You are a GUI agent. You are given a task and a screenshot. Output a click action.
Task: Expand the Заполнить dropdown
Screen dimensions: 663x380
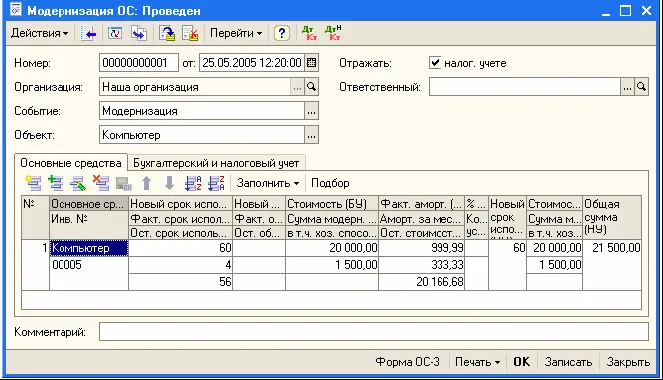coord(268,183)
